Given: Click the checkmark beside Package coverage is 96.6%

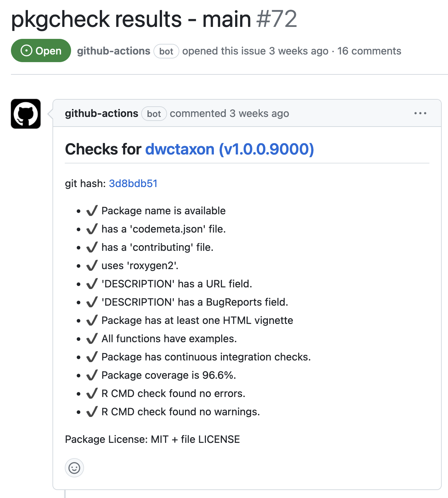Looking at the screenshot, I should click(92, 375).
